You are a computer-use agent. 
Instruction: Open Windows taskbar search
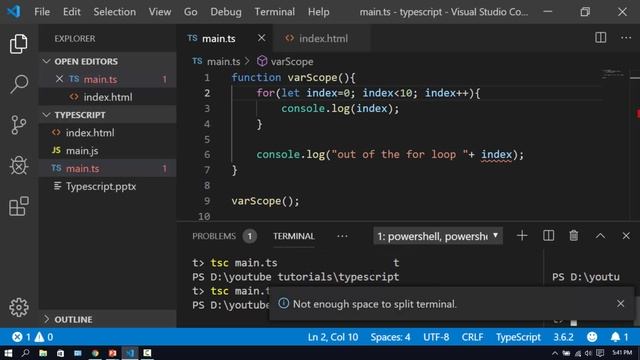click(x=25, y=353)
